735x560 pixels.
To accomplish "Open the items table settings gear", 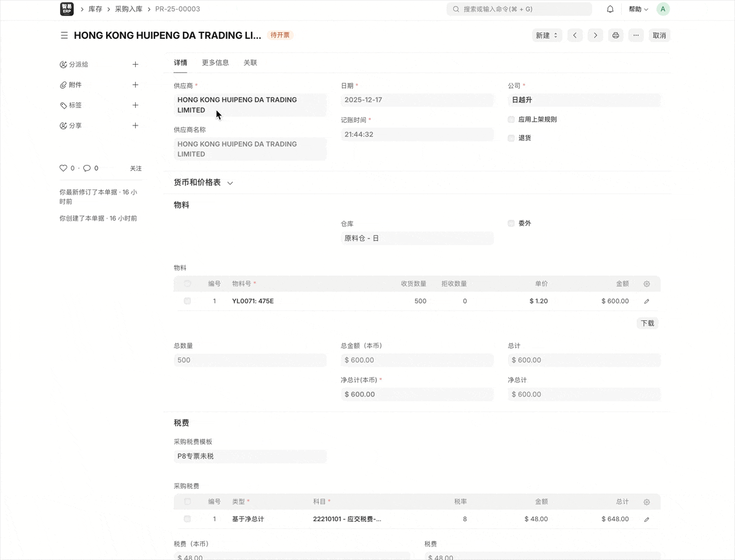I will click(646, 284).
